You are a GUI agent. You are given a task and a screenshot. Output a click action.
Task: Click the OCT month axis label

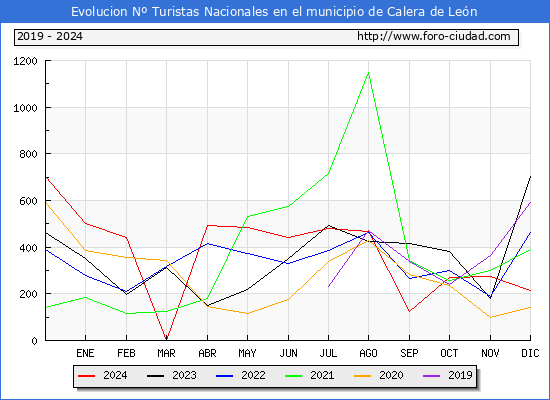point(449,353)
